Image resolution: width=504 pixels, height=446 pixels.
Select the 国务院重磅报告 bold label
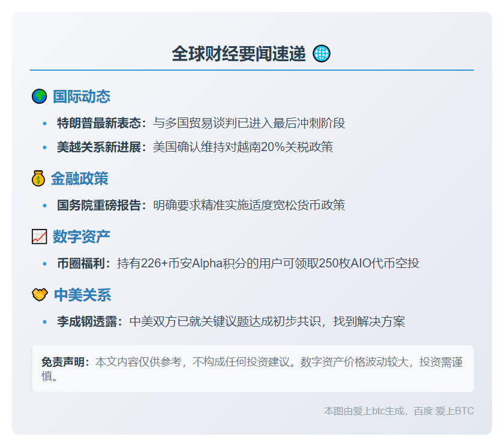coord(101,205)
